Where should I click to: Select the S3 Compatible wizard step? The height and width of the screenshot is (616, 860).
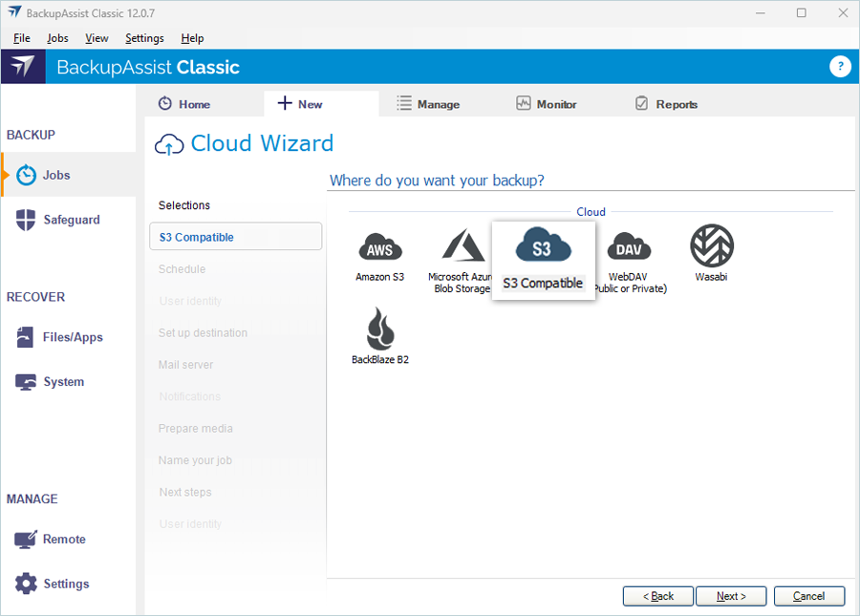[236, 237]
